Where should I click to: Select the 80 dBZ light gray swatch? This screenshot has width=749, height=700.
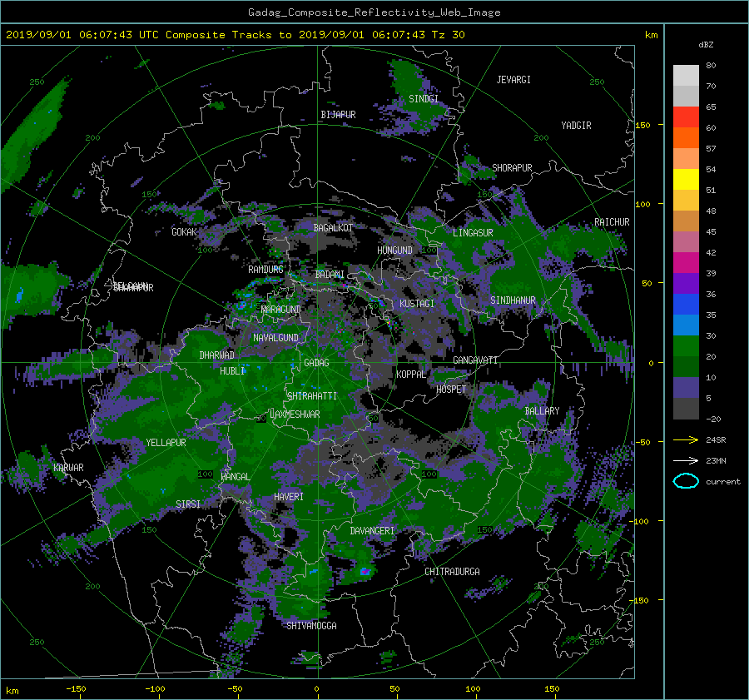pyautogui.click(x=686, y=75)
